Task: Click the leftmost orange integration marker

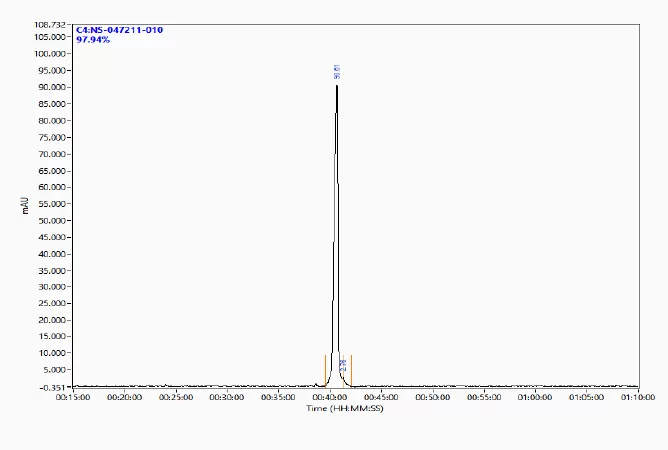Action: click(x=325, y=370)
